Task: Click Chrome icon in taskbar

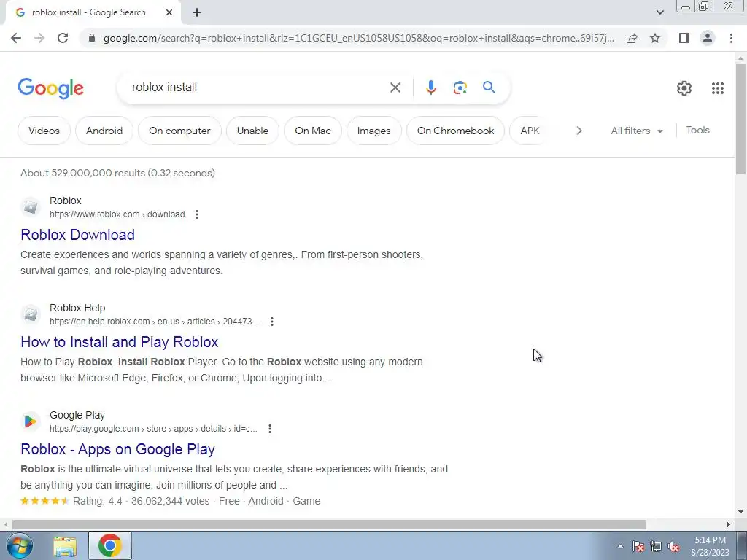Action: click(109, 545)
